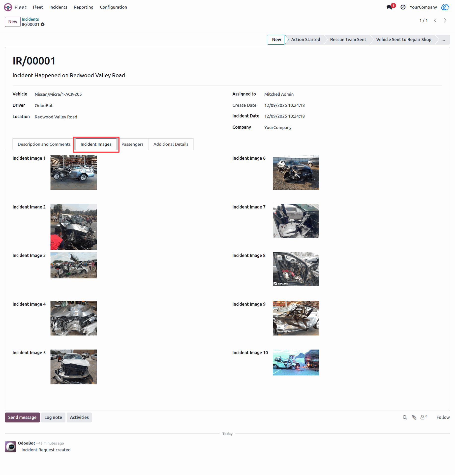The width and height of the screenshot is (455, 476).
Task: Click the user avatar icon at top right
Action: (445, 7)
